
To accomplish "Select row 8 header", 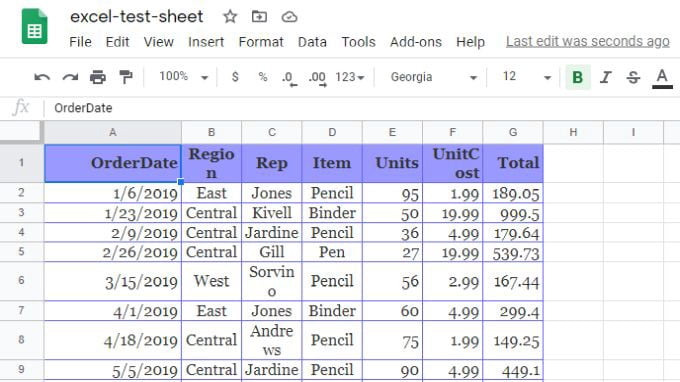I will 22,340.
